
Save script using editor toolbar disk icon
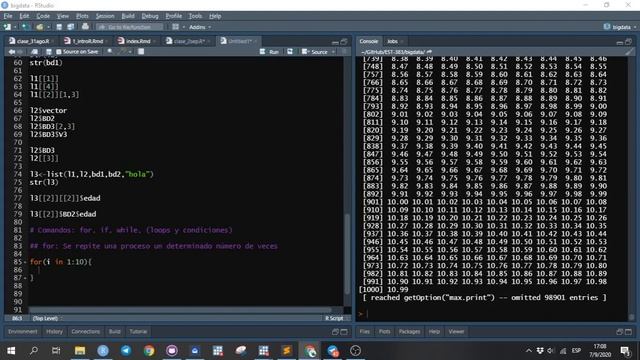49,52
